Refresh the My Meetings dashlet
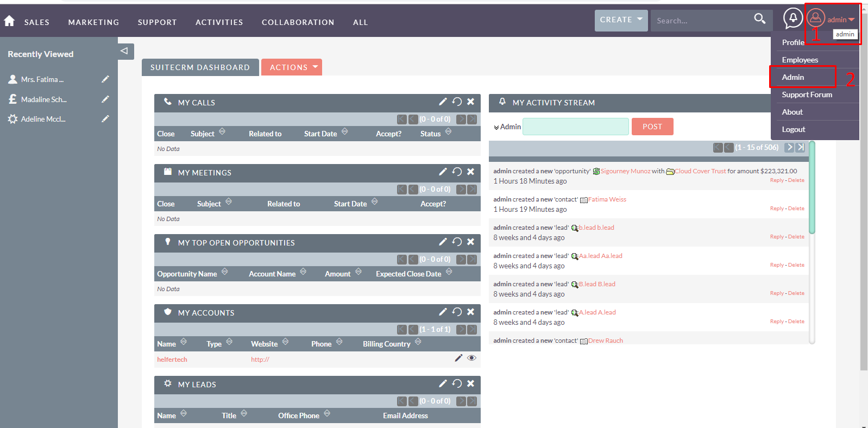Screen dimensions: 868x428 (x=457, y=172)
